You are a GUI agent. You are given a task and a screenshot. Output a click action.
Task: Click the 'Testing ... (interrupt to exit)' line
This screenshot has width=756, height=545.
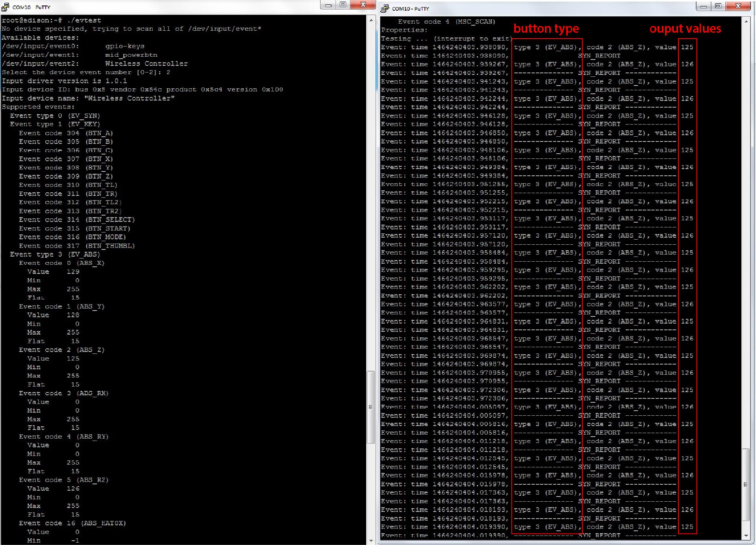pyautogui.click(x=447, y=39)
